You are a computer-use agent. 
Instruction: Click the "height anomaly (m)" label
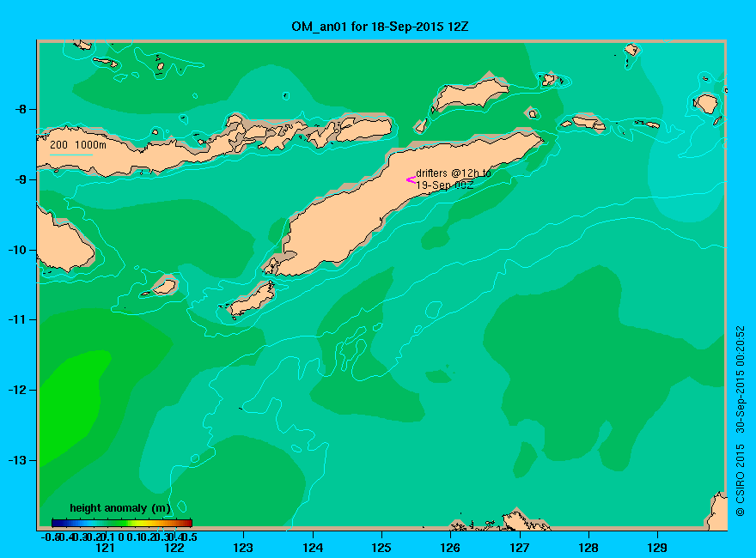(120, 508)
